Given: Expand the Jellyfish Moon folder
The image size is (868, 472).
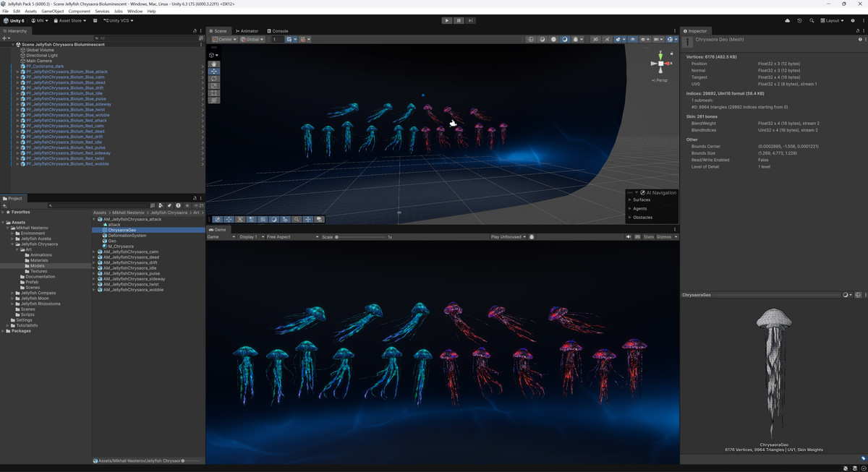Looking at the screenshot, I should point(13,299).
